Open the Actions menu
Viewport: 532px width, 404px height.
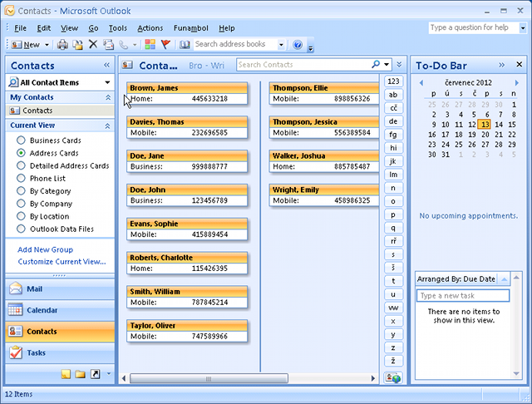150,28
